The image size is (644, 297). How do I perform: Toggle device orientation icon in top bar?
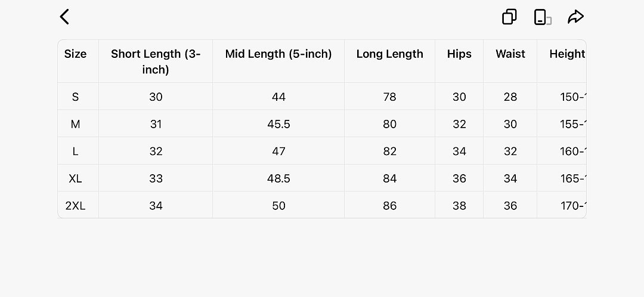(x=542, y=17)
